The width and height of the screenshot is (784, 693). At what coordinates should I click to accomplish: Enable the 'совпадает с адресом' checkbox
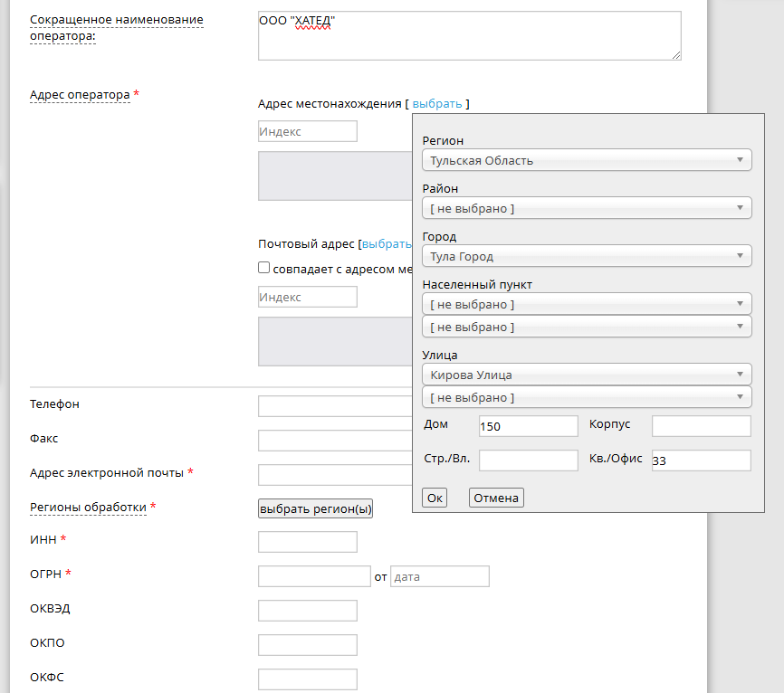pyautogui.click(x=264, y=268)
